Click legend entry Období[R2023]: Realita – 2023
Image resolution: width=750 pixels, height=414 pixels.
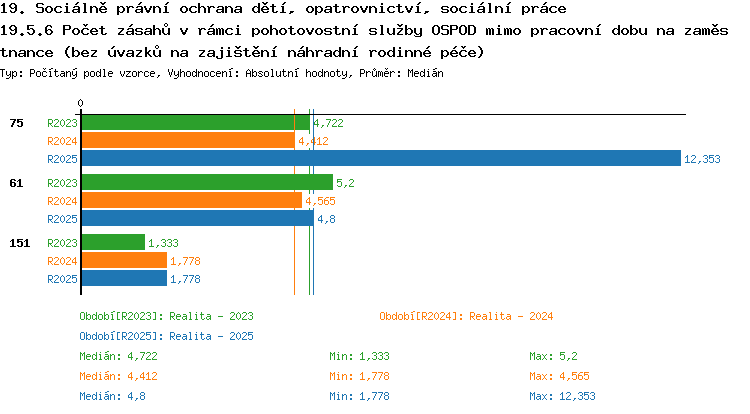click(x=166, y=316)
